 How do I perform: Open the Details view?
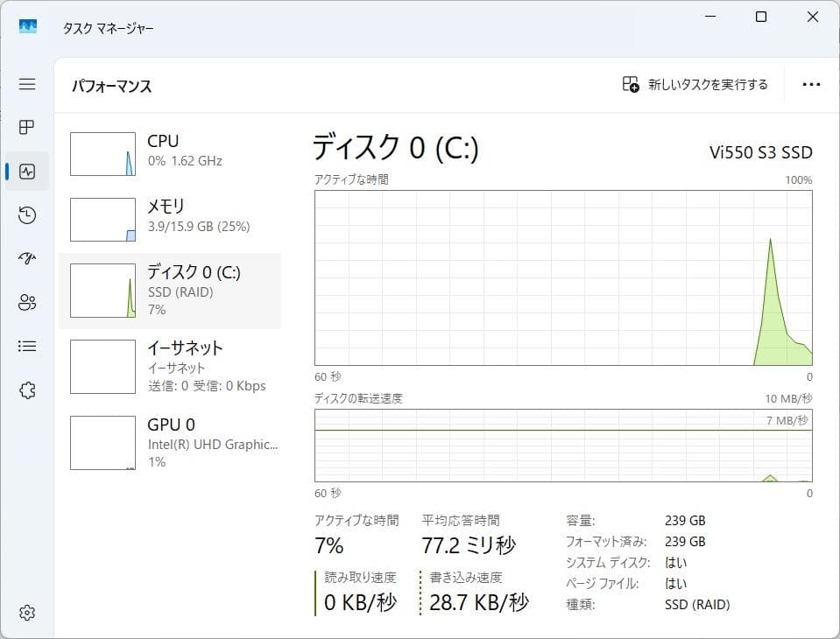point(26,346)
